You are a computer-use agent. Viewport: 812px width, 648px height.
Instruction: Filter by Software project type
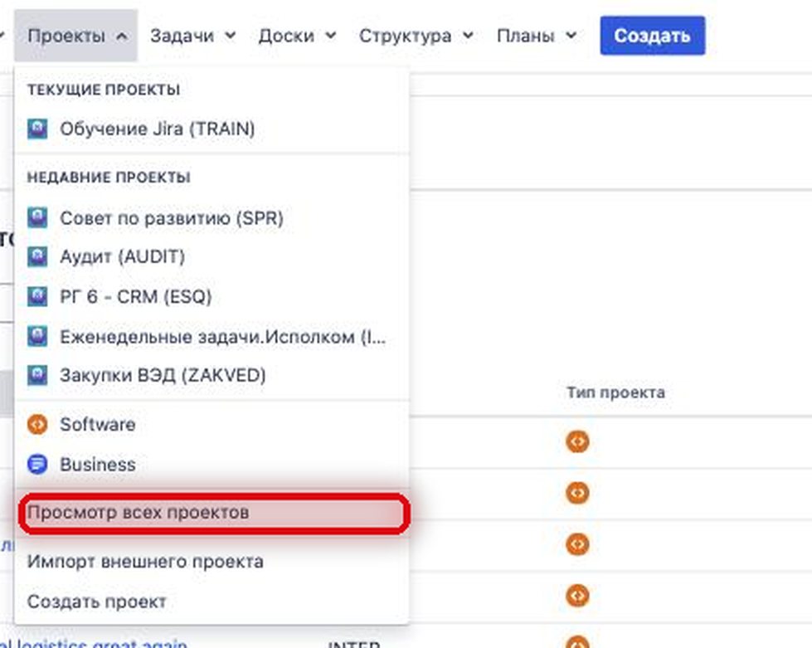tap(212, 424)
